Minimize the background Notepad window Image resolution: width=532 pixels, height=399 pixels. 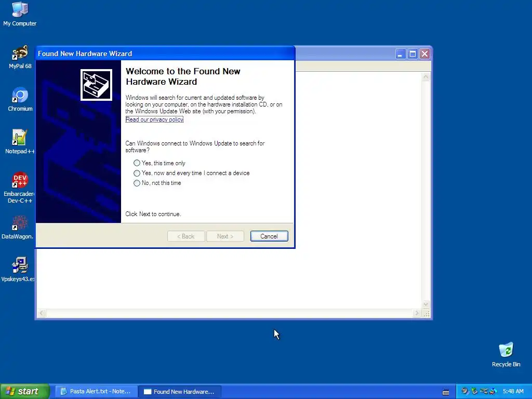click(x=401, y=54)
